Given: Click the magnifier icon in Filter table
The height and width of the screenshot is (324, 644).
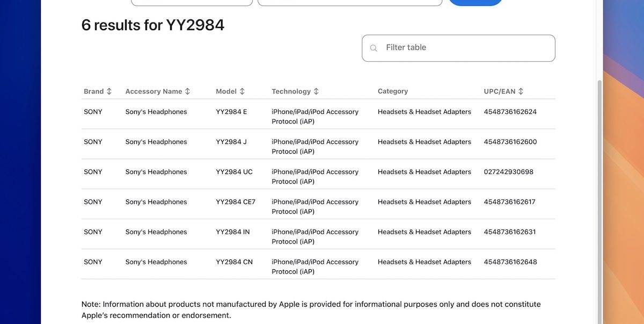Looking at the screenshot, I should tap(374, 48).
